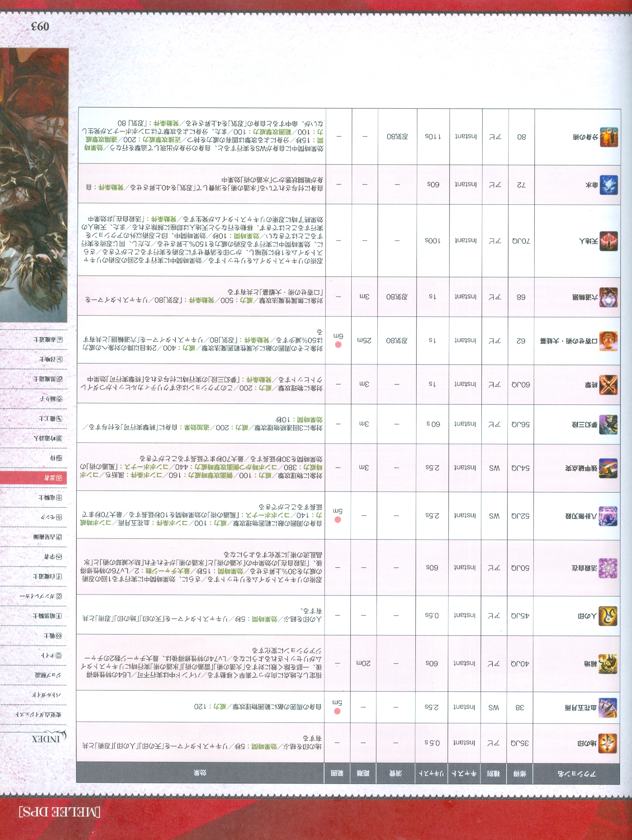Open the 学者 index tab
The height and width of the screenshot is (840, 632).
pos(53,557)
